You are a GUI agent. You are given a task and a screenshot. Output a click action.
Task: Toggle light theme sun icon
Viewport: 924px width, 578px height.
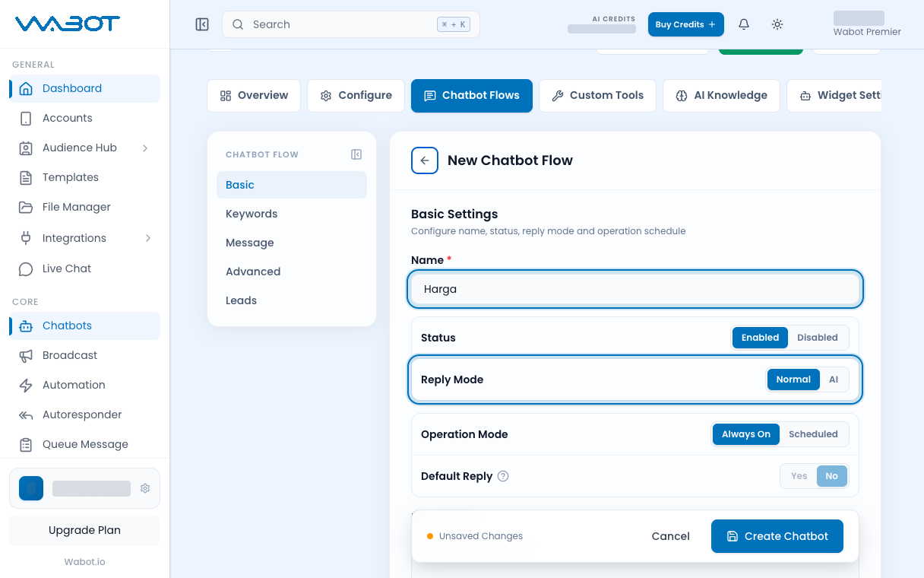777,24
